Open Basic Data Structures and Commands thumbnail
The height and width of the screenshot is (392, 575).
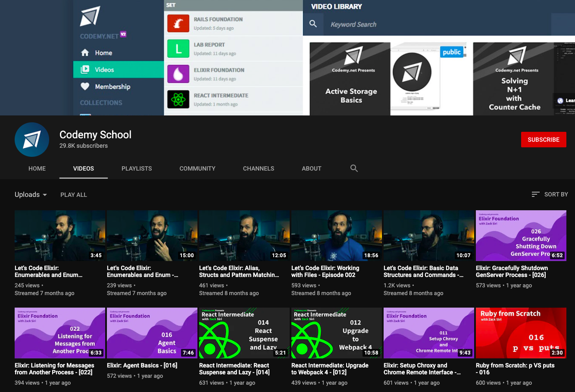tap(429, 236)
